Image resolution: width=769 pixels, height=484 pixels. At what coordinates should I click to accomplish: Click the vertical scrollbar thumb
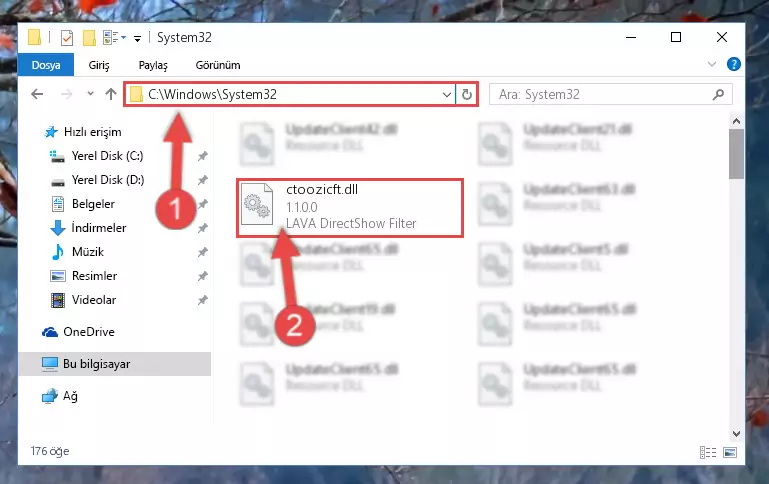pos(736,154)
